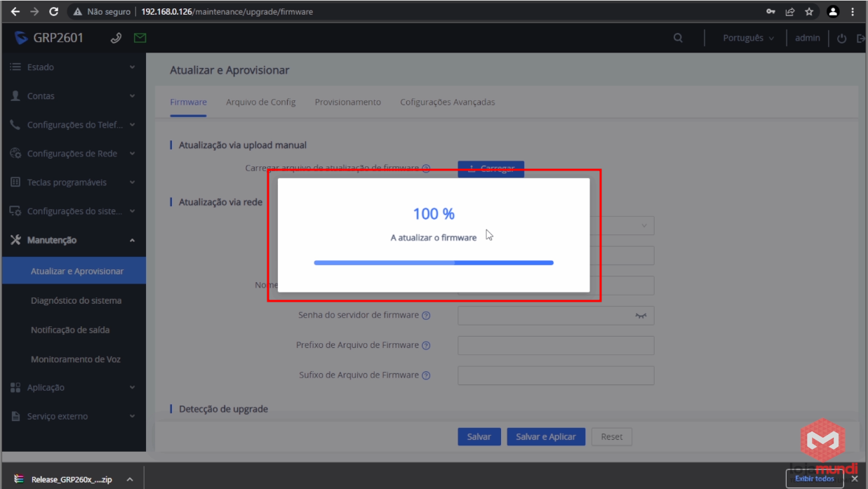Open the Português language dropdown
This screenshot has height=489, width=868.
748,38
